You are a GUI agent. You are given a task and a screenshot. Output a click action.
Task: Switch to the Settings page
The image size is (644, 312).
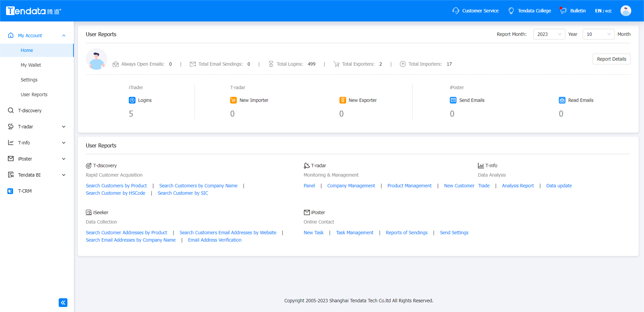29,79
